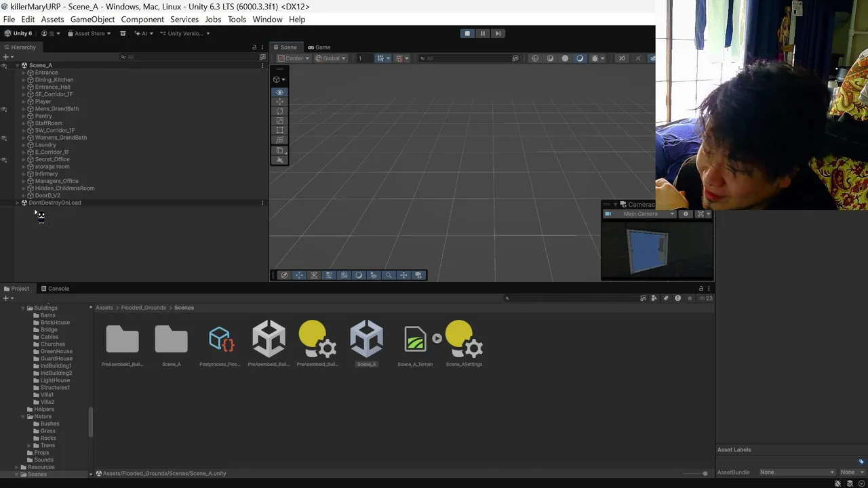
Task: Open the Asset Store dropdown
Action: 89,33
